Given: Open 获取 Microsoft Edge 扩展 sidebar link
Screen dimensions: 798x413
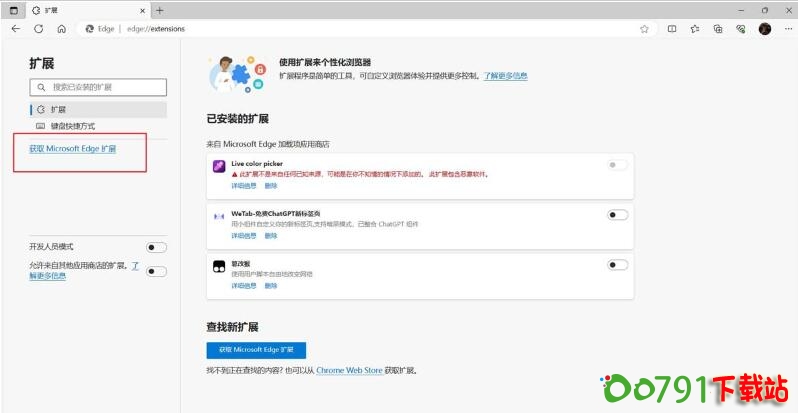Looking at the screenshot, I should point(73,149).
